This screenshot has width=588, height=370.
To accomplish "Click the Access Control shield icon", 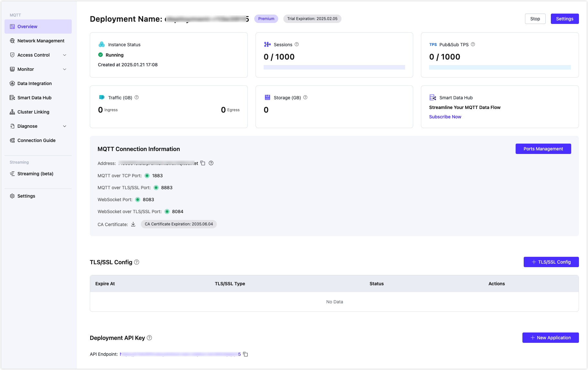I will click(12, 55).
